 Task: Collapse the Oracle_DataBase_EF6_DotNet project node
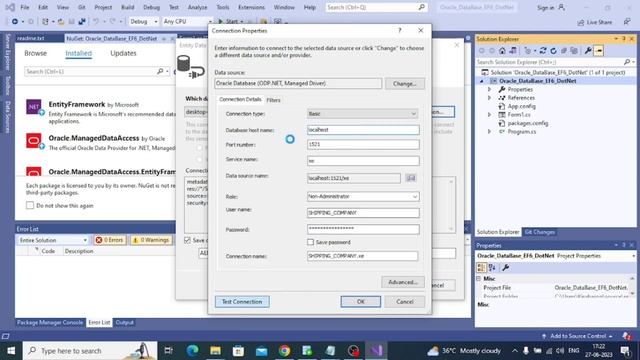[x=482, y=81]
